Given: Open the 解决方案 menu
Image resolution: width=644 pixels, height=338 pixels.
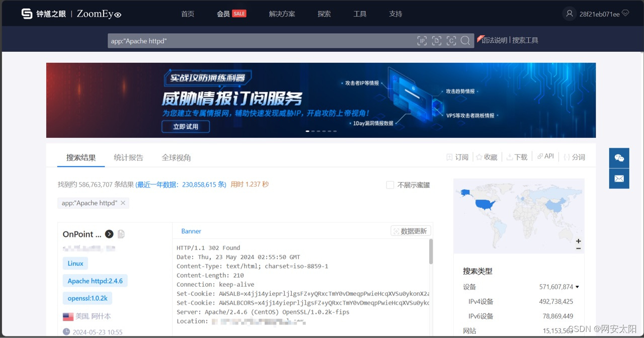Looking at the screenshot, I should pos(282,14).
